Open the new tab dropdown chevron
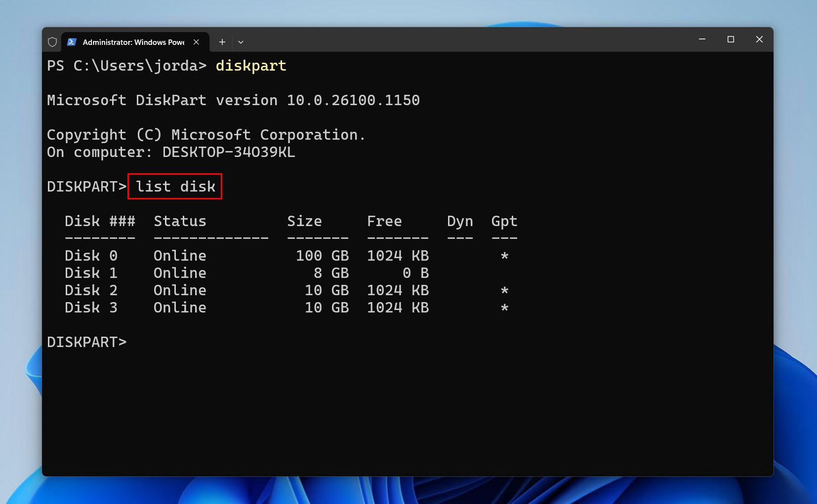 tap(241, 42)
